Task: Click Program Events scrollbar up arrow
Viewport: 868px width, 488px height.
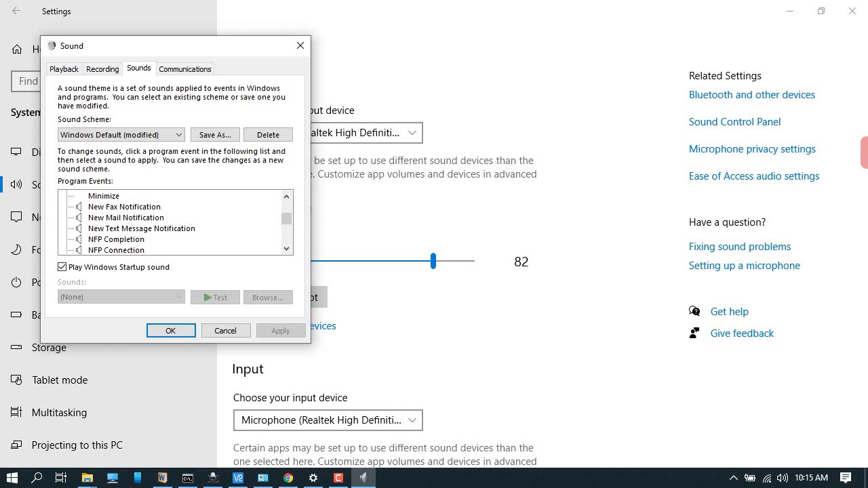Action: tap(286, 197)
